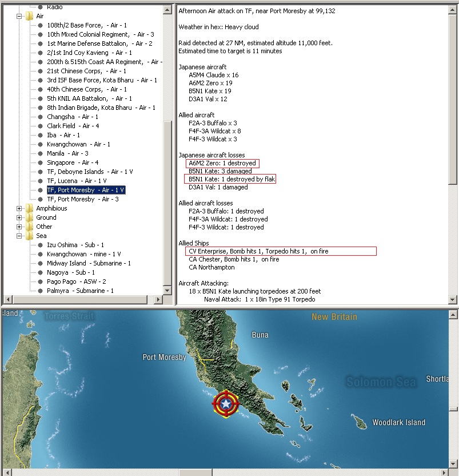
Task: Collapse the Air folder in the tree
Action: pyautogui.click(x=19, y=17)
